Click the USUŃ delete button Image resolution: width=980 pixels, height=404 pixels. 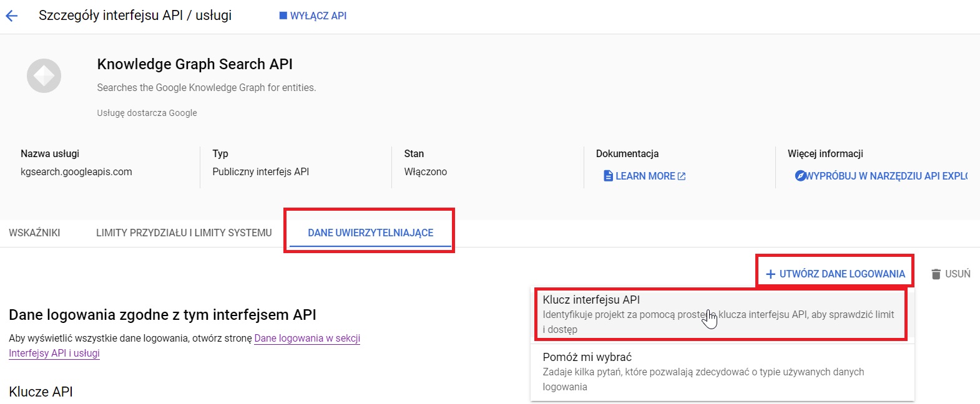coord(951,274)
